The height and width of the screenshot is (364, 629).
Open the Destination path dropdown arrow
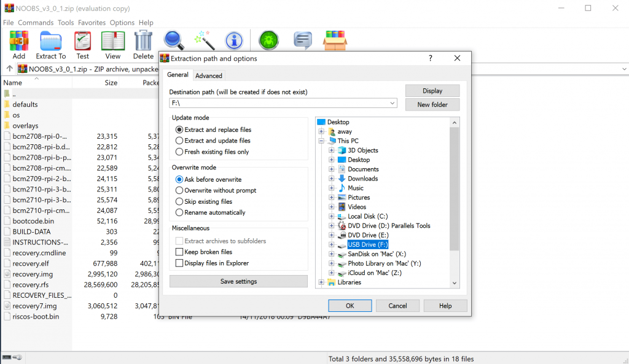pyautogui.click(x=393, y=103)
